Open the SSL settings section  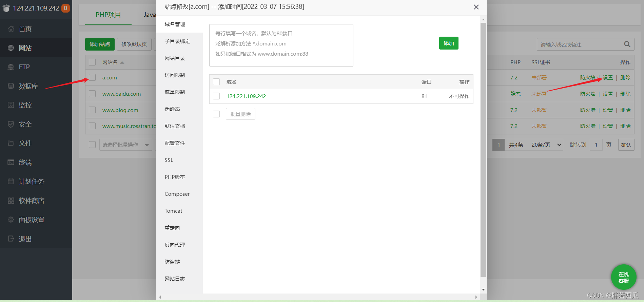click(179, 160)
